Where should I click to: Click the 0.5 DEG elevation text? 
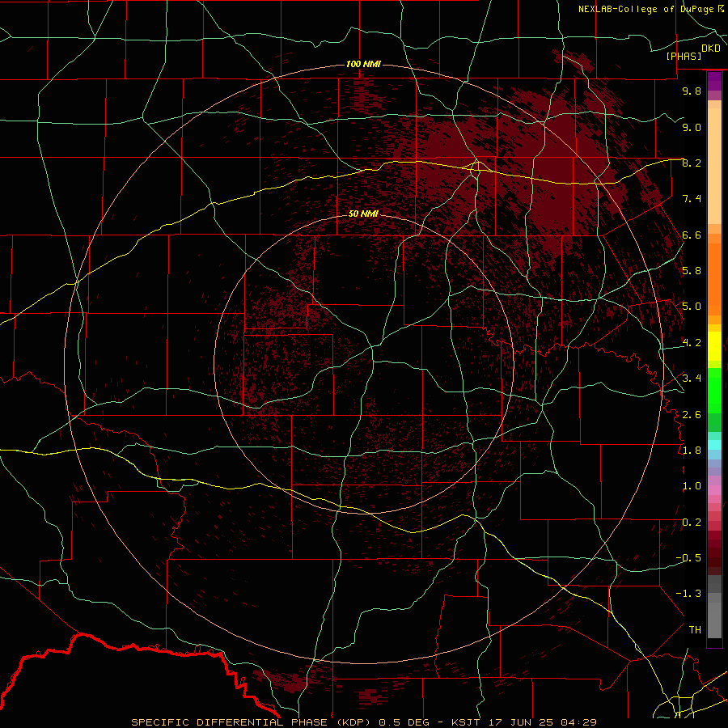coord(404,722)
